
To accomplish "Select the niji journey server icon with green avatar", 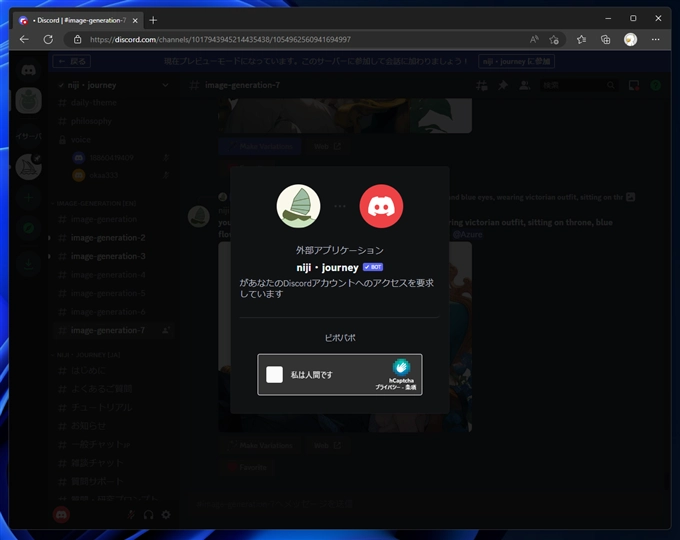I will pyautogui.click(x=29, y=101).
